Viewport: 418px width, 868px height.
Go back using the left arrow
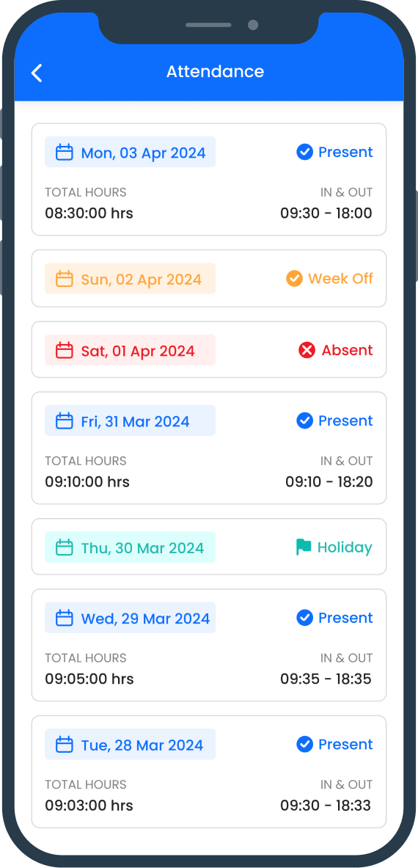[37, 73]
